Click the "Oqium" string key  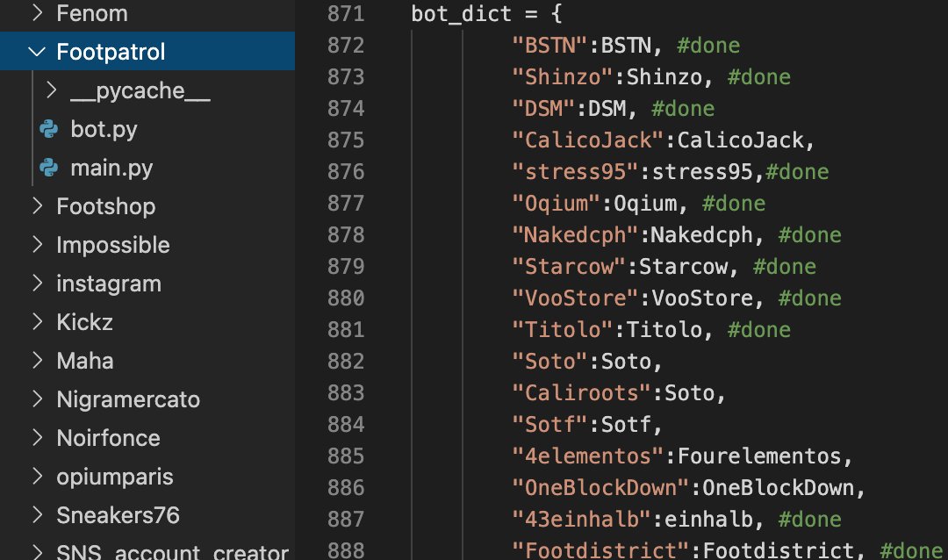556,203
